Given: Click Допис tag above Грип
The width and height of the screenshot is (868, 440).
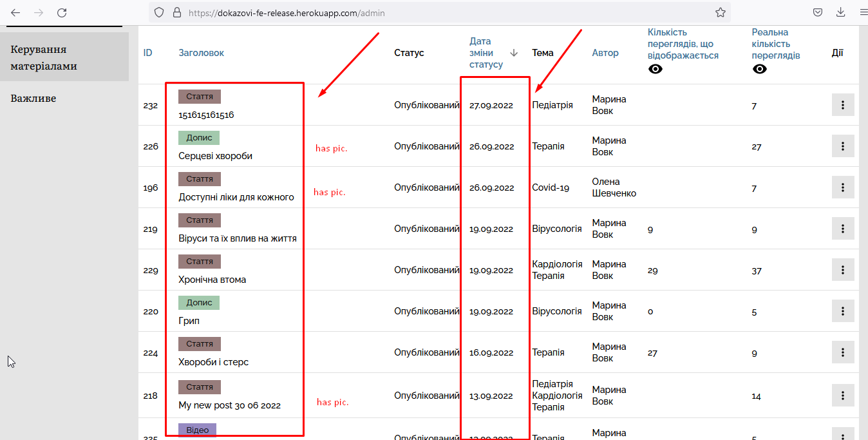Looking at the screenshot, I should (199, 303).
